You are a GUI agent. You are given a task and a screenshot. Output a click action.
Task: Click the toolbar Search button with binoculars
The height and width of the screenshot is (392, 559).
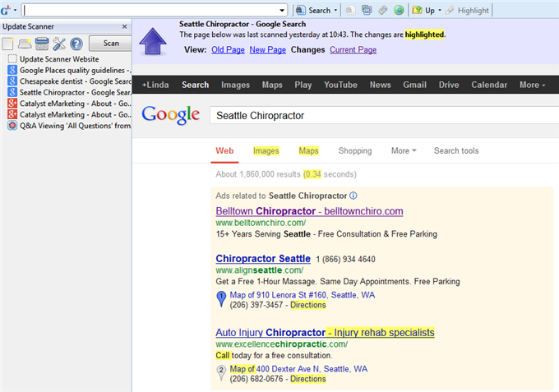[313, 11]
